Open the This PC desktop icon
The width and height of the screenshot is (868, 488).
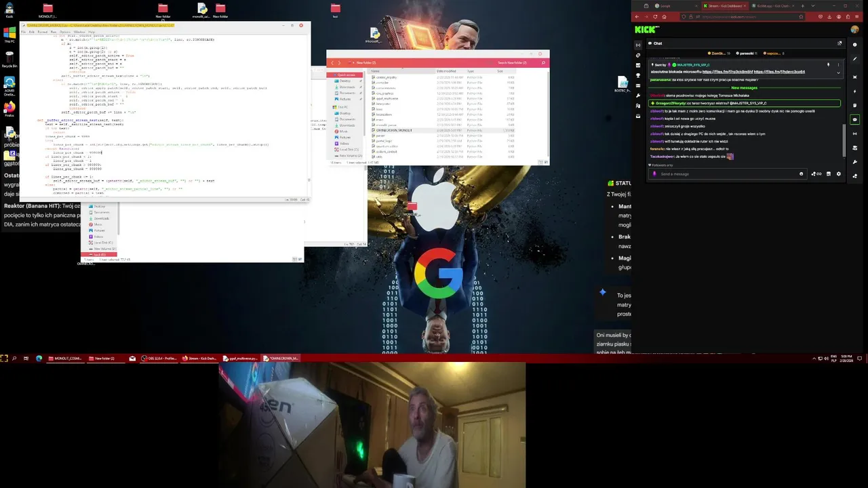[x=9, y=33]
